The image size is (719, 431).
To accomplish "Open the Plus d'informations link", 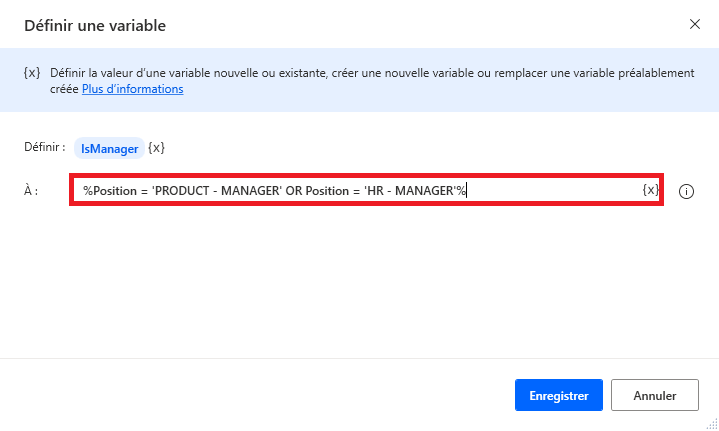I will pos(133,89).
